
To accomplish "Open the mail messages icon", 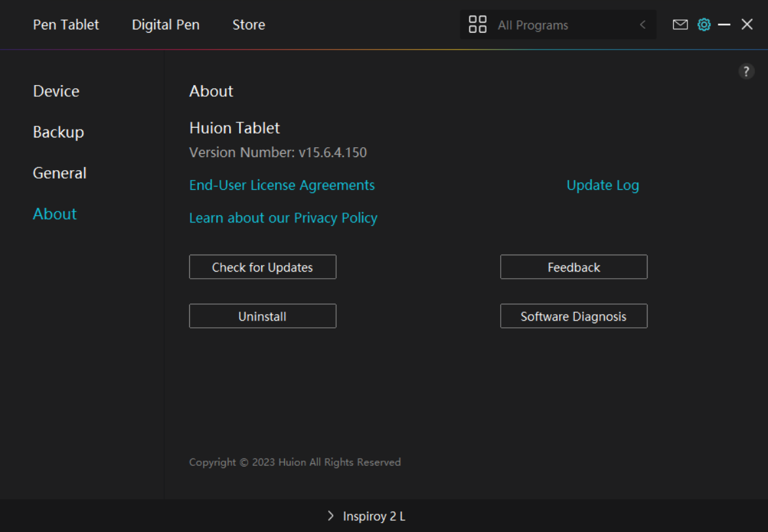I will (x=680, y=25).
